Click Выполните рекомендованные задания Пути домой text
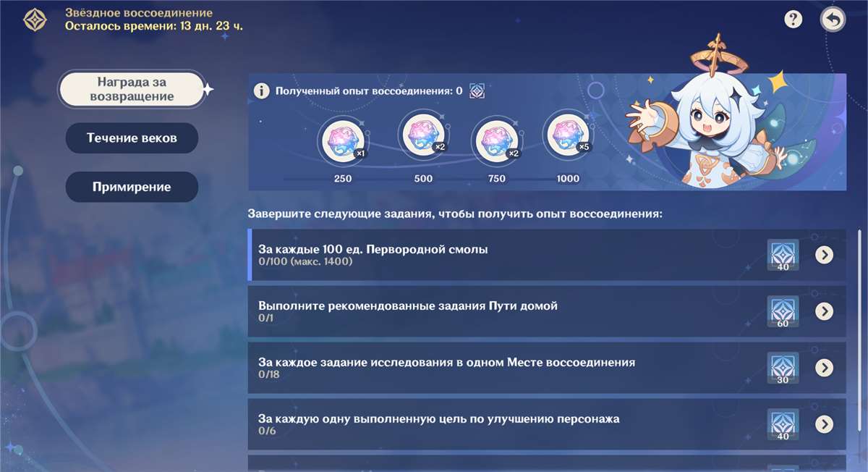 click(x=408, y=305)
